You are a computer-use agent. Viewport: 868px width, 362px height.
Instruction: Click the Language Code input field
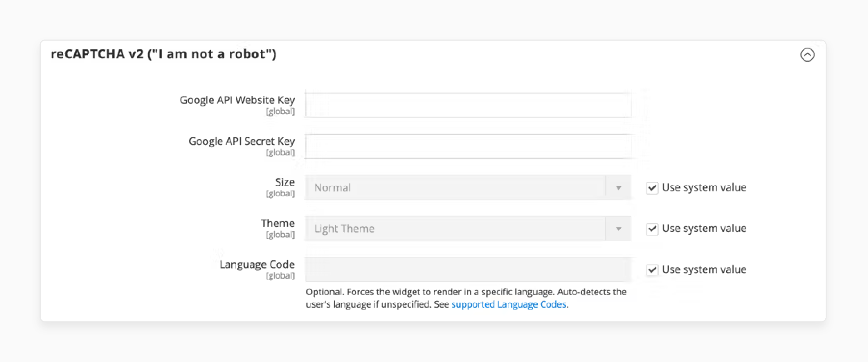point(468,269)
